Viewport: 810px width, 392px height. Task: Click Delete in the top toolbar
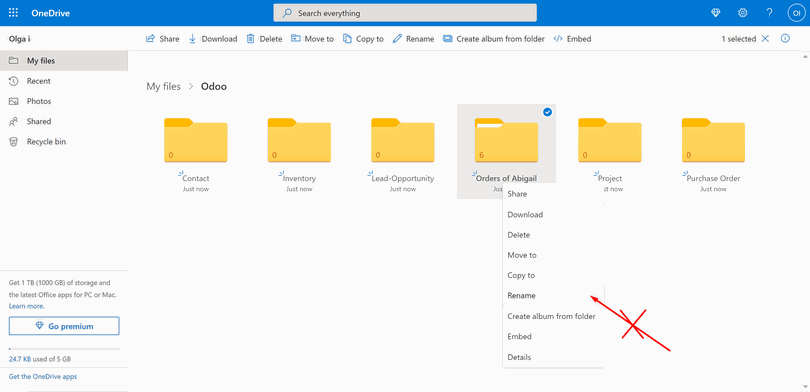click(264, 39)
